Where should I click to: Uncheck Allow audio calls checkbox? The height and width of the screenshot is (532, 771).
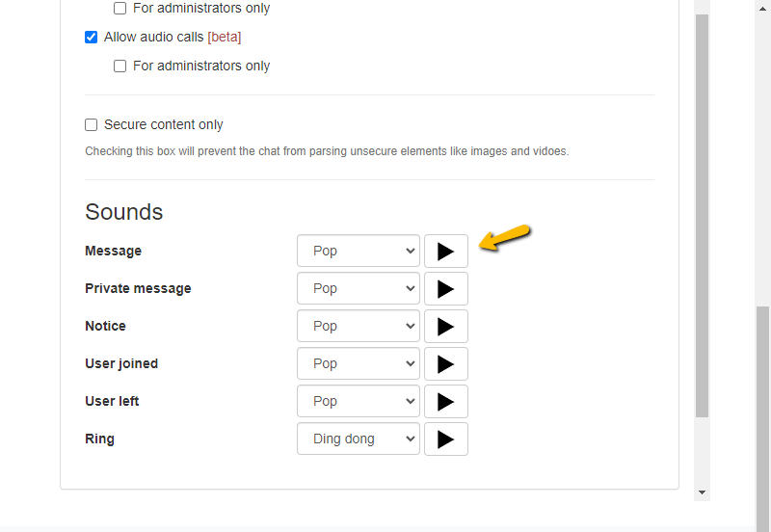point(92,38)
